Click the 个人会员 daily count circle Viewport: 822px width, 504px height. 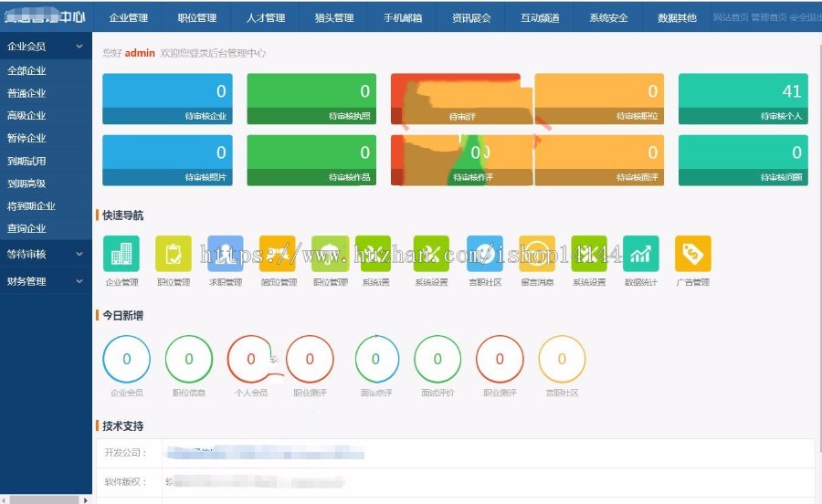pos(250,359)
